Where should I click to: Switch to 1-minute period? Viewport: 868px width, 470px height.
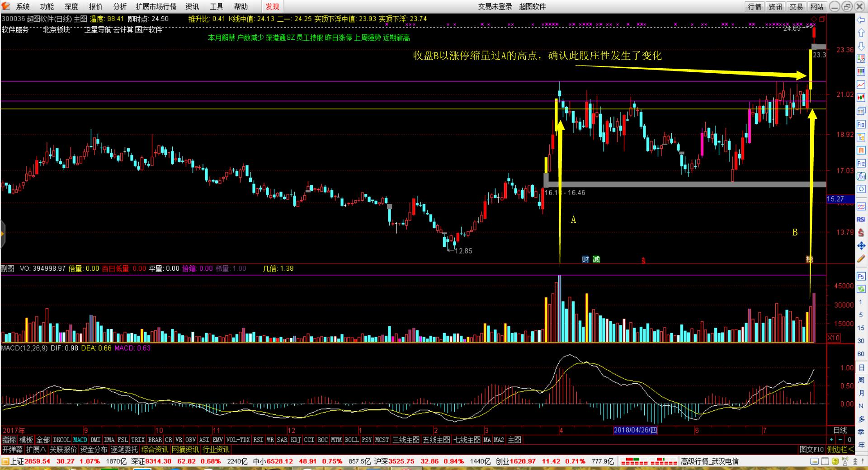[861, 302]
